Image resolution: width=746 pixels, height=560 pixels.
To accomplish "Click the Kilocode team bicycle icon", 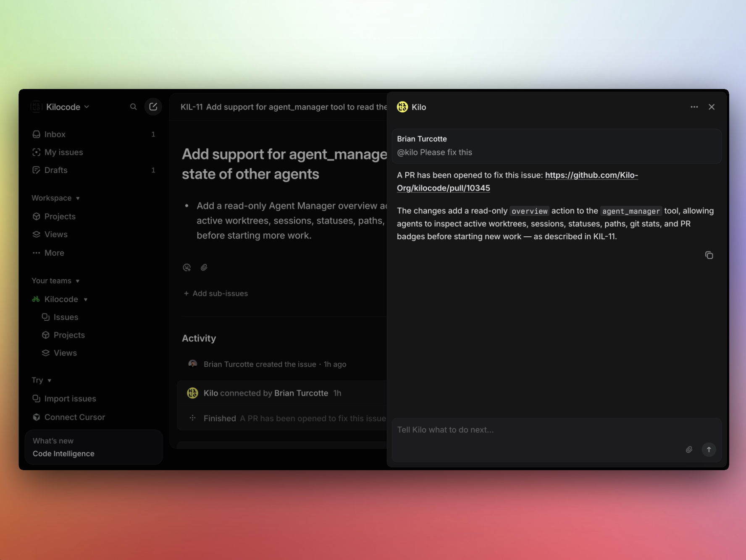I will [36, 299].
